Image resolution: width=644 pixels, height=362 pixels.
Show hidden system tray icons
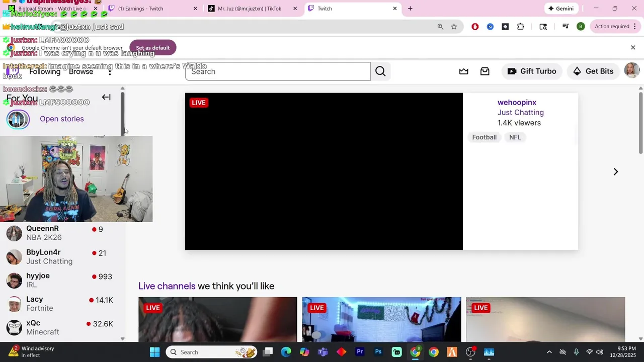(549, 352)
